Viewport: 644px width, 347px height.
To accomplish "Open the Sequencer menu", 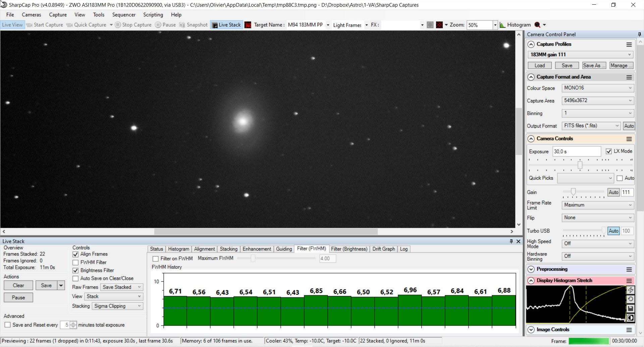I will (x=124, y=15).
